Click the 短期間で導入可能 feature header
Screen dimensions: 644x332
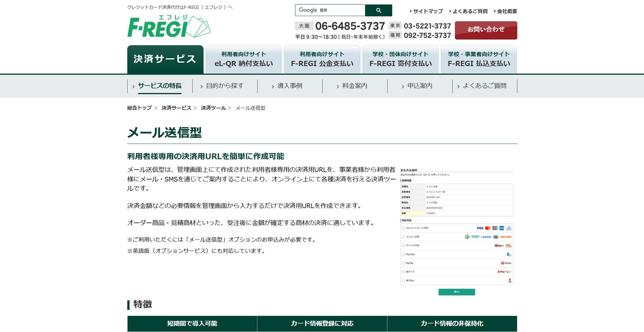(x=192, y=324)
